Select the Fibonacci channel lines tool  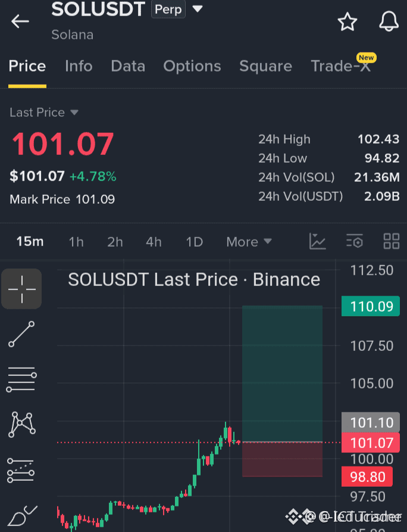click(21, 470)
